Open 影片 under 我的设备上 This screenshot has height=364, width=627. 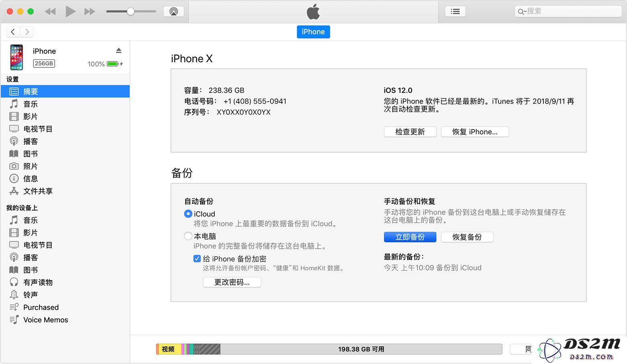pos(65,233)
